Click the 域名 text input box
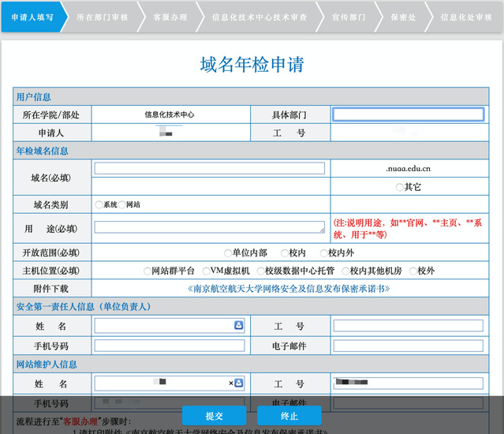Screen dimensions: 504x434 [x=209, y=168]
